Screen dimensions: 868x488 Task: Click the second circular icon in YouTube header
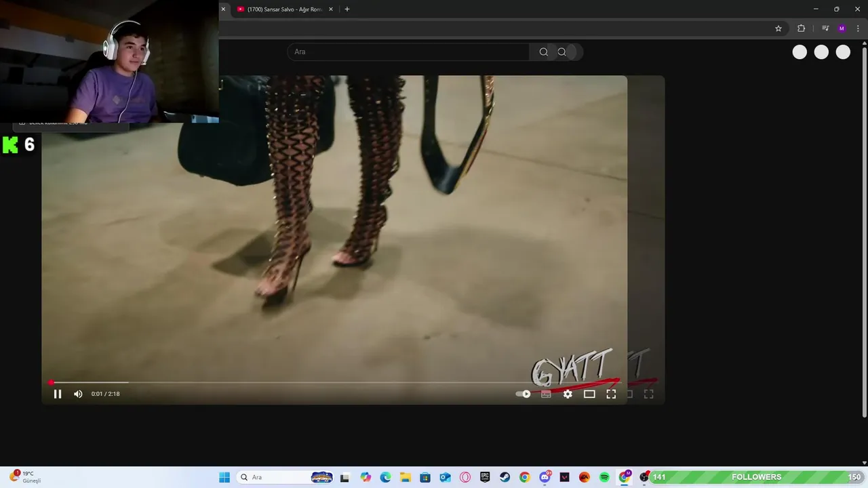(821, 52)
